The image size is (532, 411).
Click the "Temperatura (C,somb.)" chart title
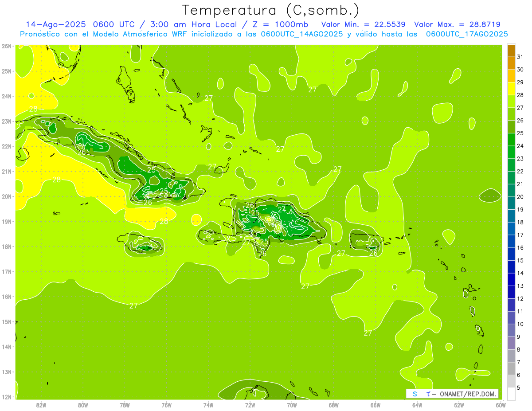click(x=271, y=10)
